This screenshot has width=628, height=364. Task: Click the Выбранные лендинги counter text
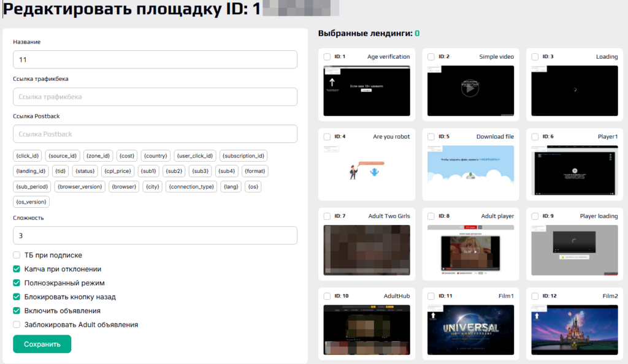tap(369, 33)
